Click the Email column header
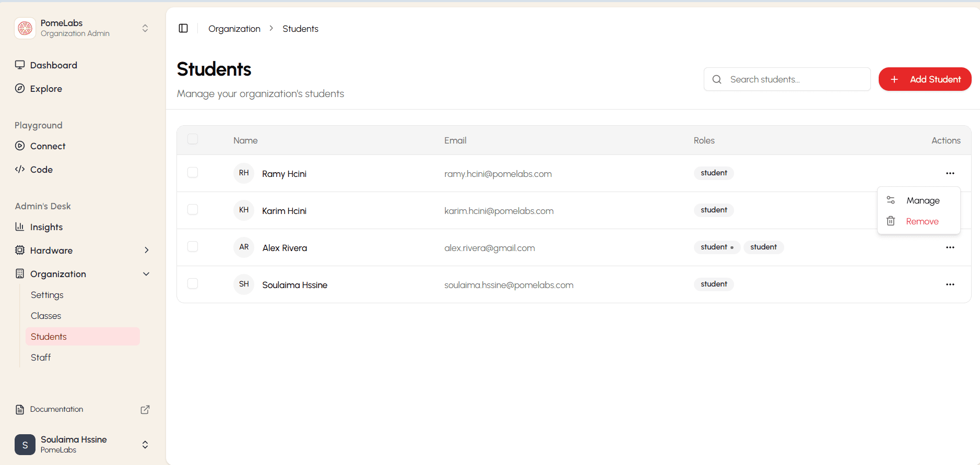The width and height of the screenshot is (980, 465). pyautogui.click(x=455, y=140)
